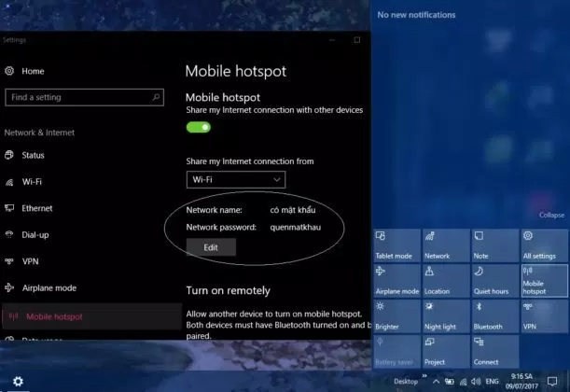Maximize the Settings window
The width and height of the screenshot is (570, 392).
(x=357, y=39)
